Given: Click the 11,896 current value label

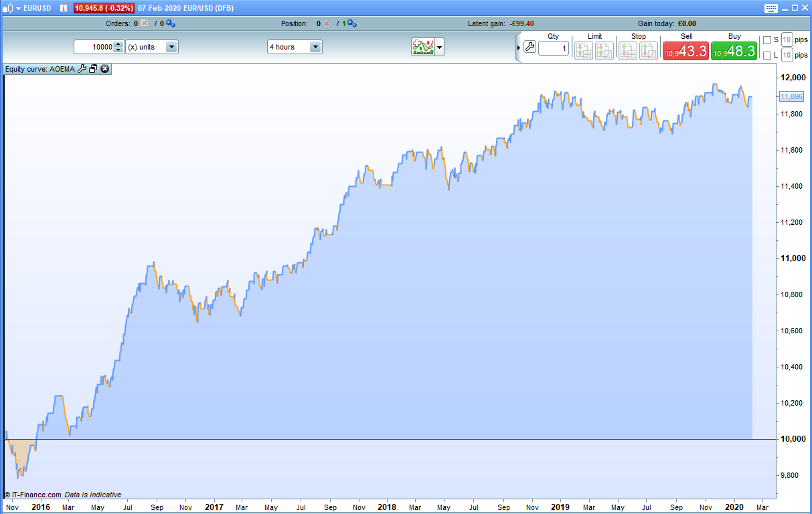Looking at the screenshot, I should coord(791,96).
